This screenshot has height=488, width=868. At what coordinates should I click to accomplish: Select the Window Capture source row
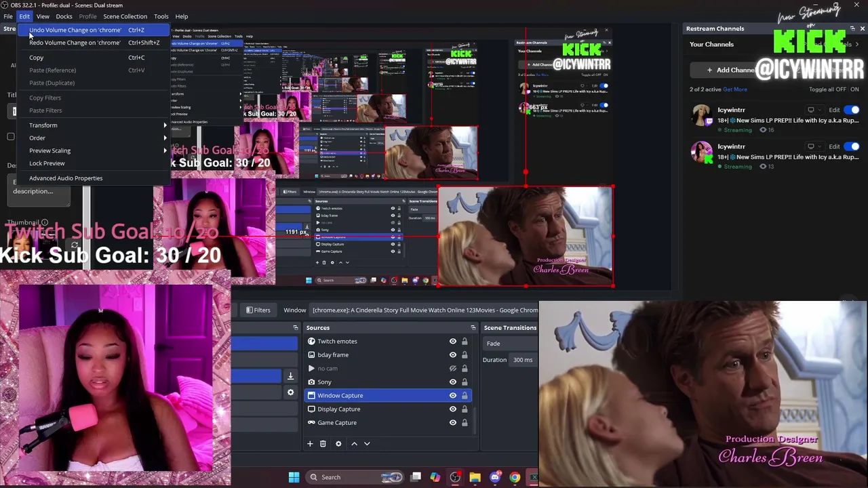click(x=387, y=396)
